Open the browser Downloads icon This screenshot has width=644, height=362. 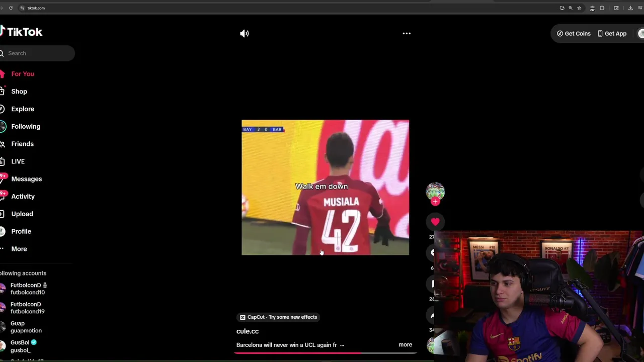[630, 8]
